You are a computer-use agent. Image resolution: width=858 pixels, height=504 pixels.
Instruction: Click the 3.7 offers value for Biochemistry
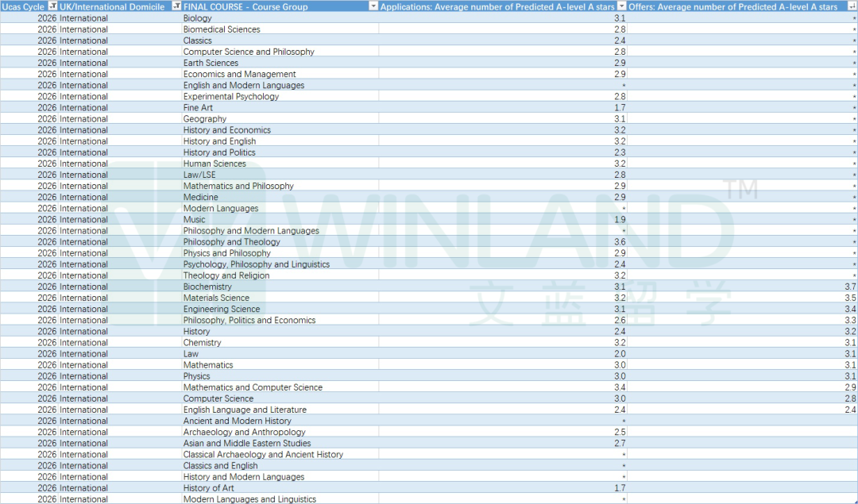click(x=850, y=287)
